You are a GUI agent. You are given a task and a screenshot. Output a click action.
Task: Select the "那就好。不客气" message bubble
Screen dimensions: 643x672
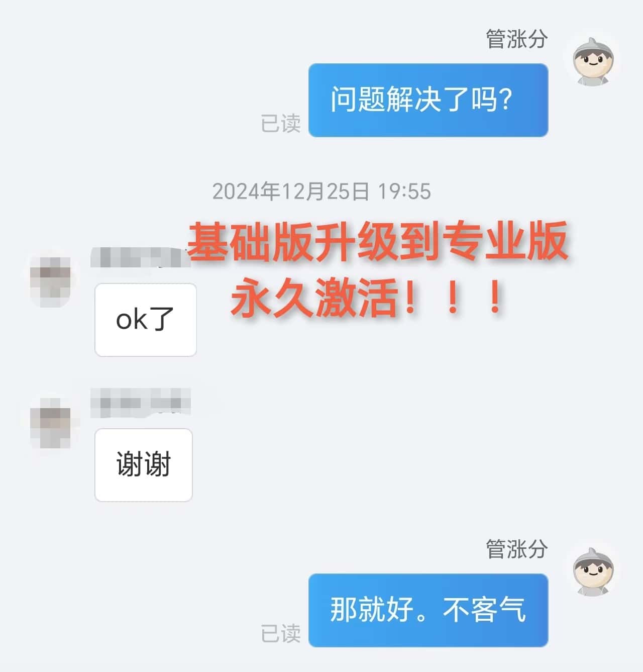pos(428,610)
